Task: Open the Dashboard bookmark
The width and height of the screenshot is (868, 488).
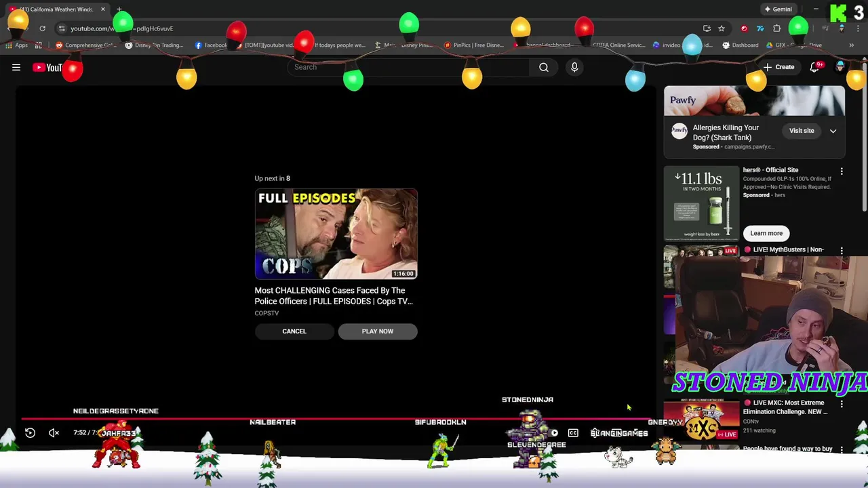Action: coord(741,45)
